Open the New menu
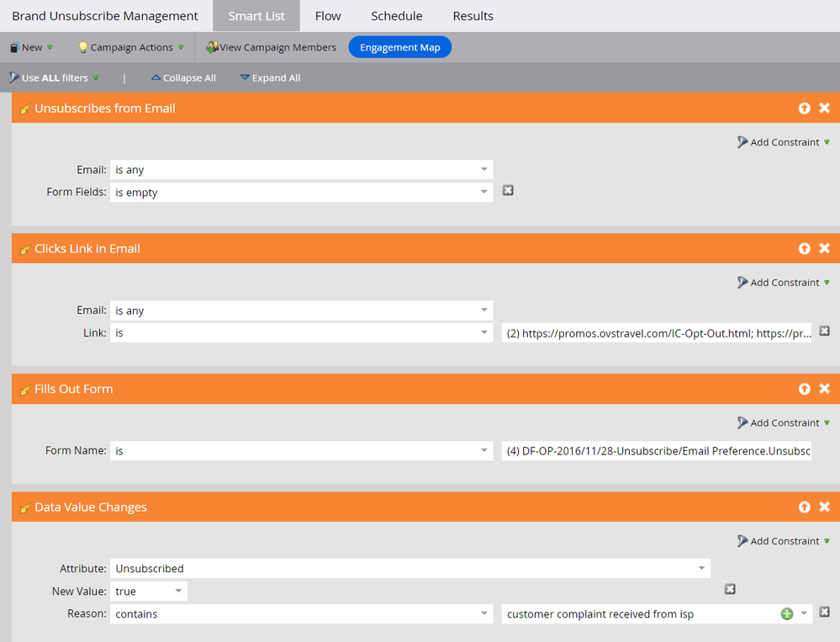 [x=32, y=47]
